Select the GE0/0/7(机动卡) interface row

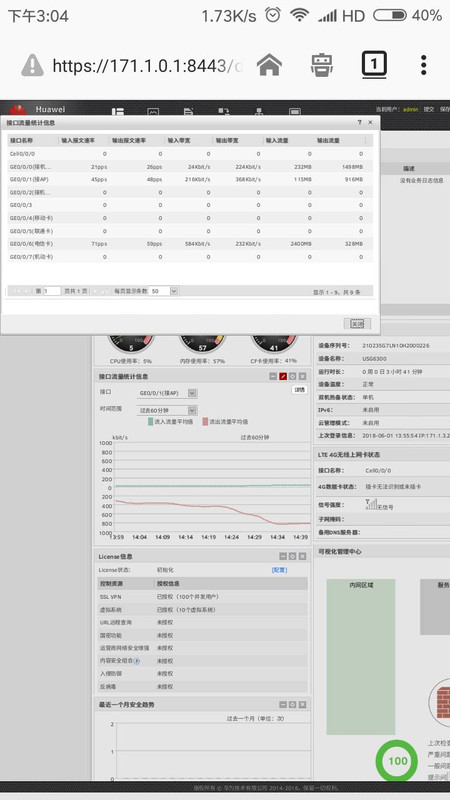click(190, 257)
